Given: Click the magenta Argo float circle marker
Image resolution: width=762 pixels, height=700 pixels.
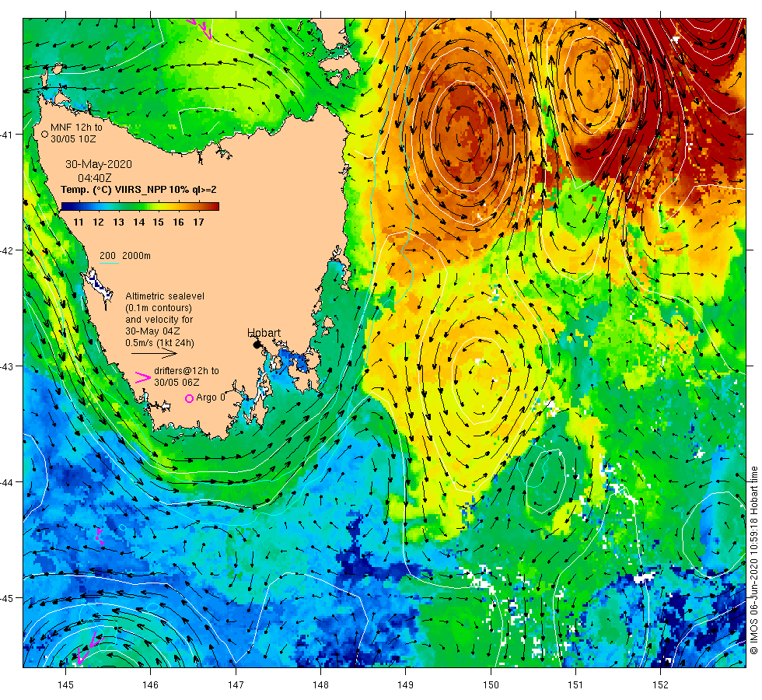Looking at the screenshot, I should tap(190, 398).
